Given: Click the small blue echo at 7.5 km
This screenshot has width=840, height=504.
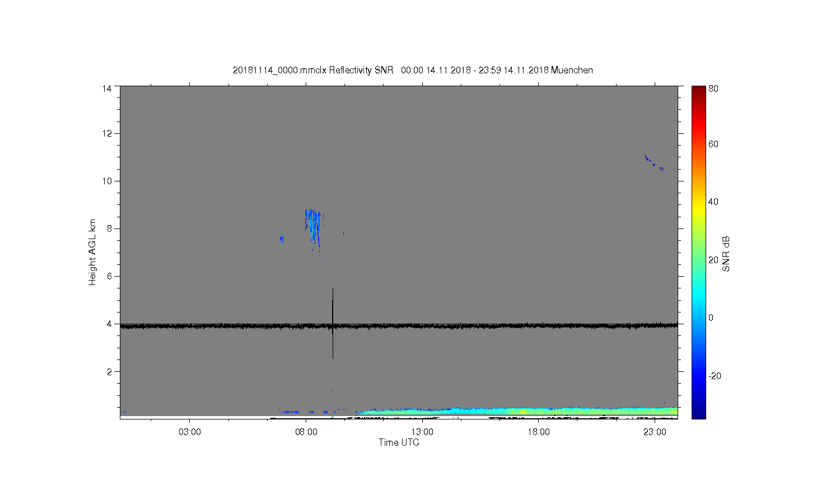Looking at the screenshot, I should point(281,239).
